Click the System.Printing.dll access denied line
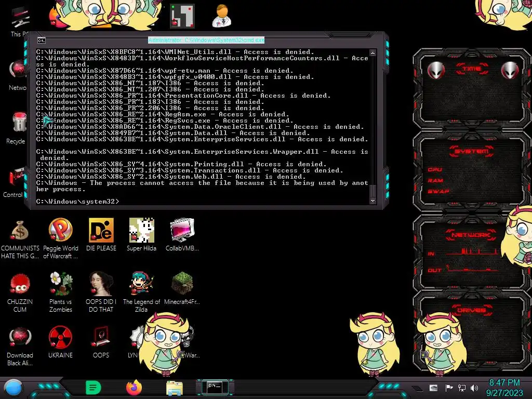The image size is (532, 399). click(181, 164)
